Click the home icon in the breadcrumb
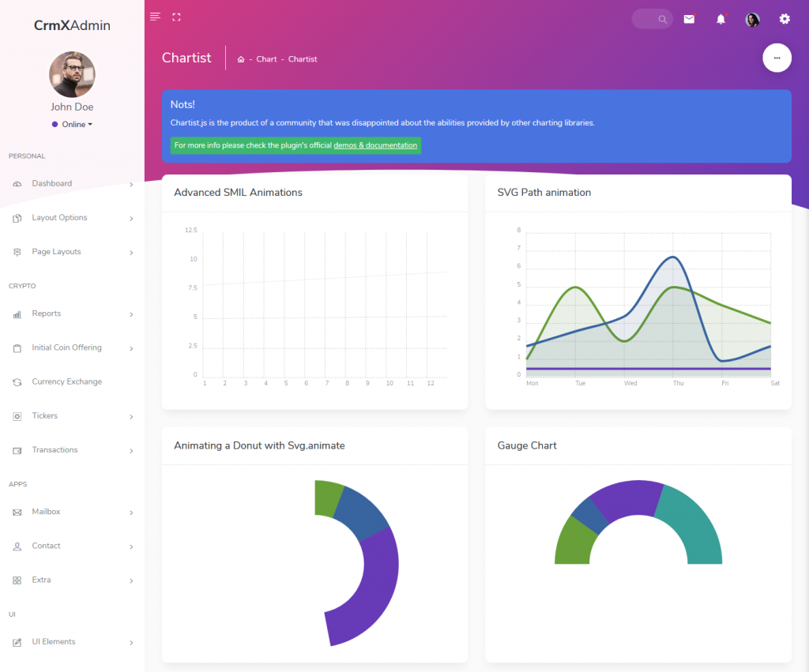The image size is (809, 672). [240, 58]
